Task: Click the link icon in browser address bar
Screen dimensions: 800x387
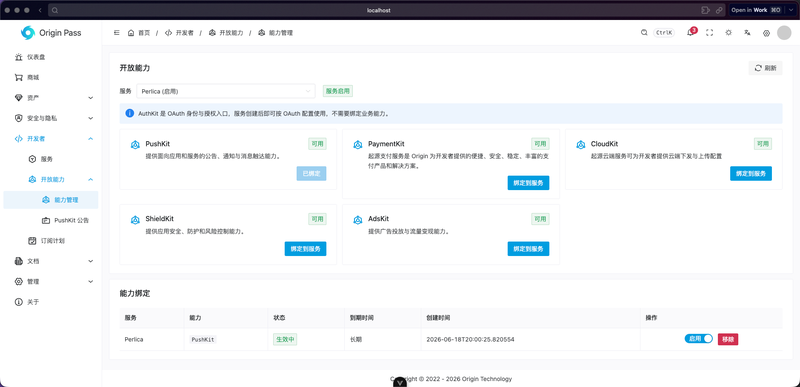Action: tap(719, 10)
